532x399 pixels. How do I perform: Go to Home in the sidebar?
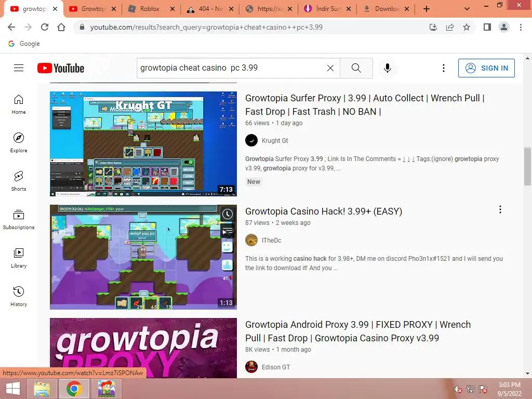[x=19, y=104]
